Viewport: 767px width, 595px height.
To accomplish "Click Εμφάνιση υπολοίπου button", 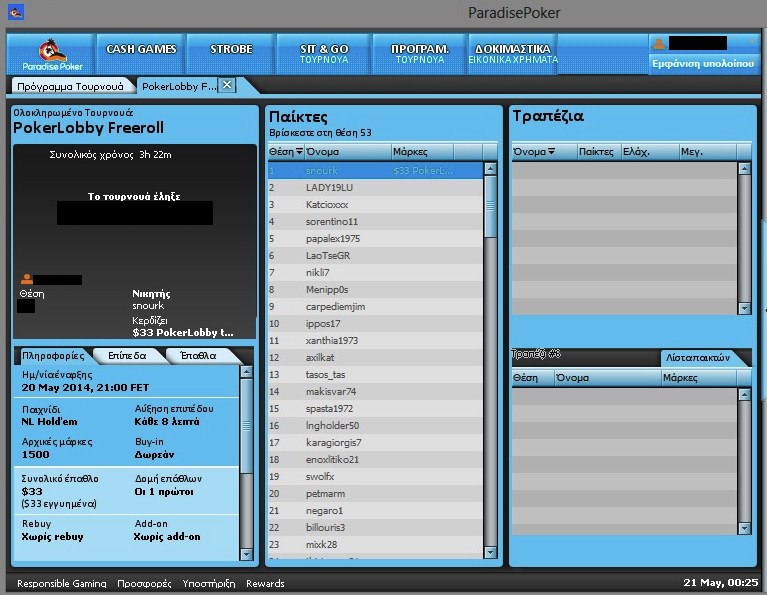I will pos(703,64).
